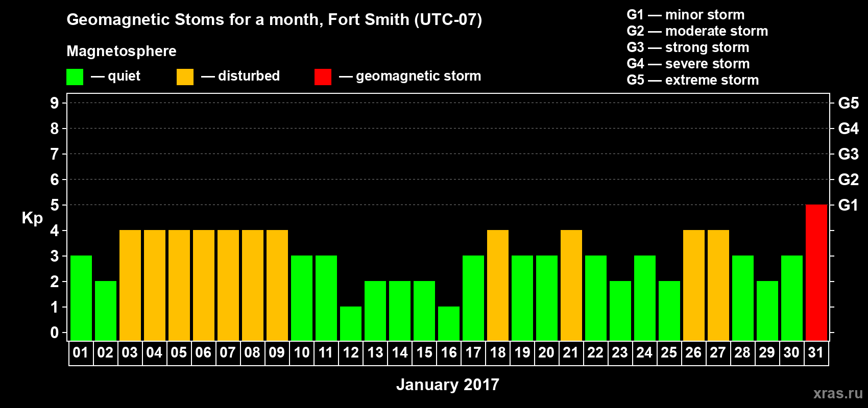868x408 pixels.
Task: Click the yellow bar for day 21
Action: click(x=571, y=285)
